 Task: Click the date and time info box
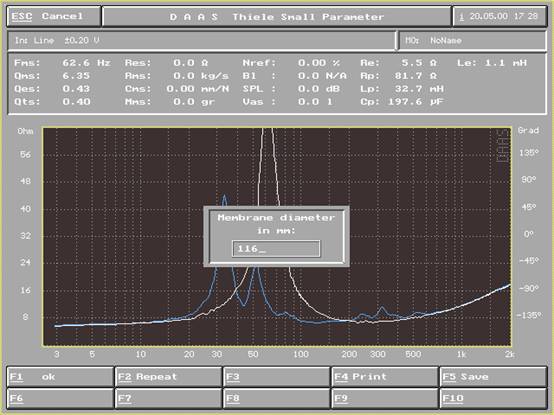click(x=500, y=17)
